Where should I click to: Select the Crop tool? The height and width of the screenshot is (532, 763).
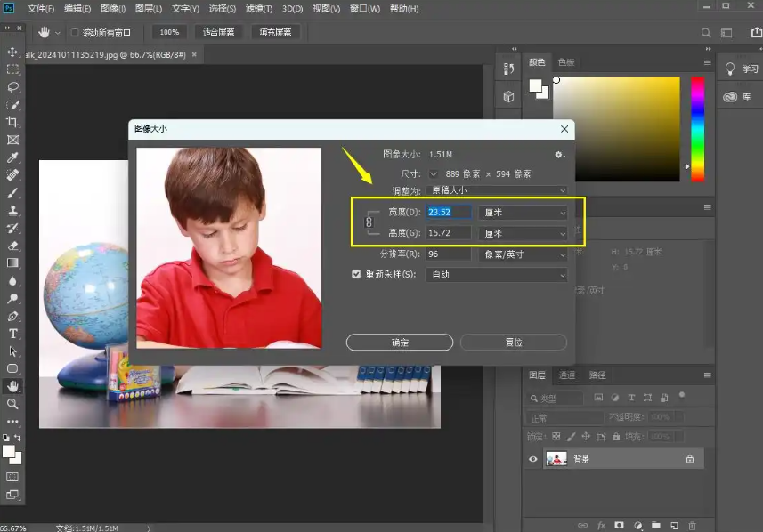(x=13, y=122)
